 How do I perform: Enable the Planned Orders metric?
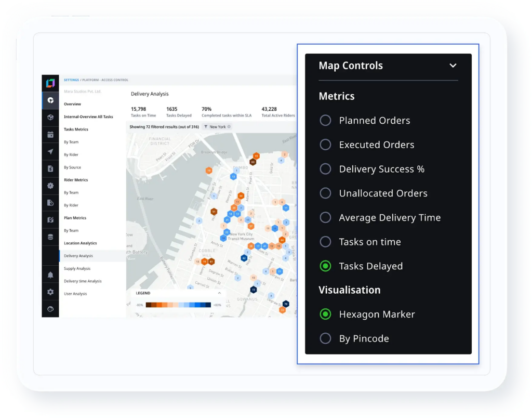pyautogui.click(x=325, y=120)
